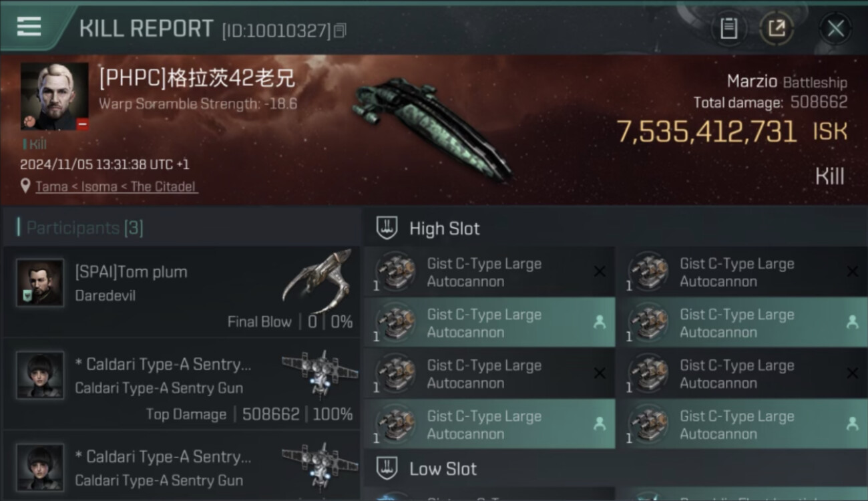Close the kill report window
Viewport: 868px width, 501px height.
pyautogui.click(x=835, y=29)
